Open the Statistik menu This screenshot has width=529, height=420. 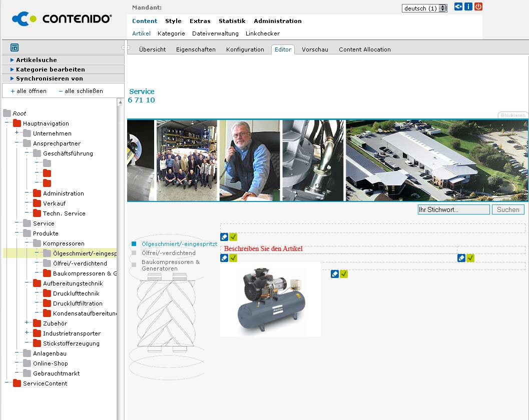tap(232, 21)
